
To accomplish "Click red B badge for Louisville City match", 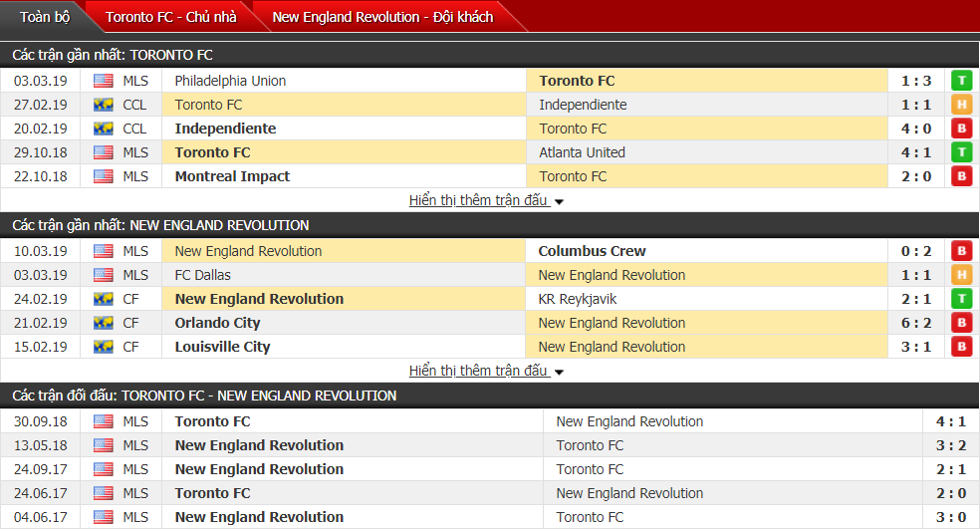I will [962, 347].
